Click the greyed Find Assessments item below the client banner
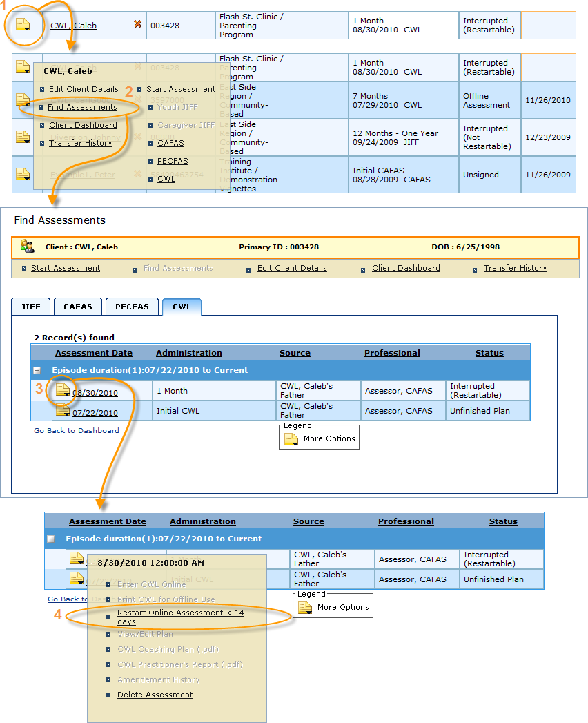Image resolution: width=588 pixels, height=723 pixels. point(178,268)
